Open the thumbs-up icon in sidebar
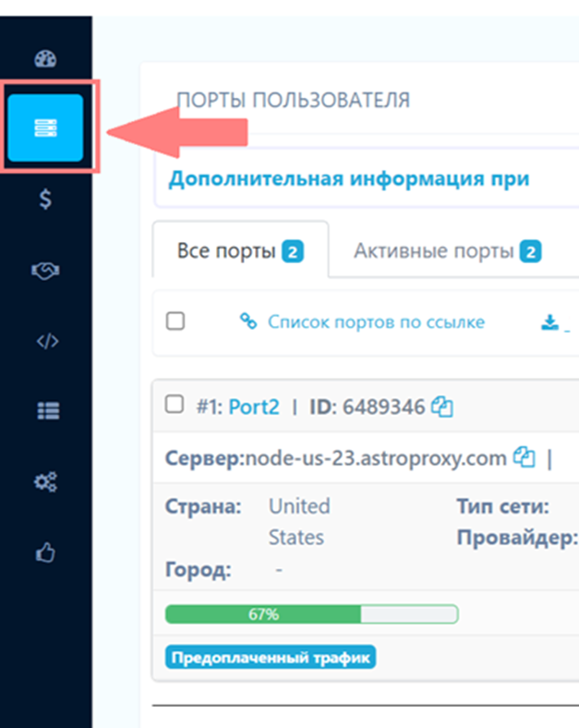This screenshot has height=728, width=579. point(45,552)
